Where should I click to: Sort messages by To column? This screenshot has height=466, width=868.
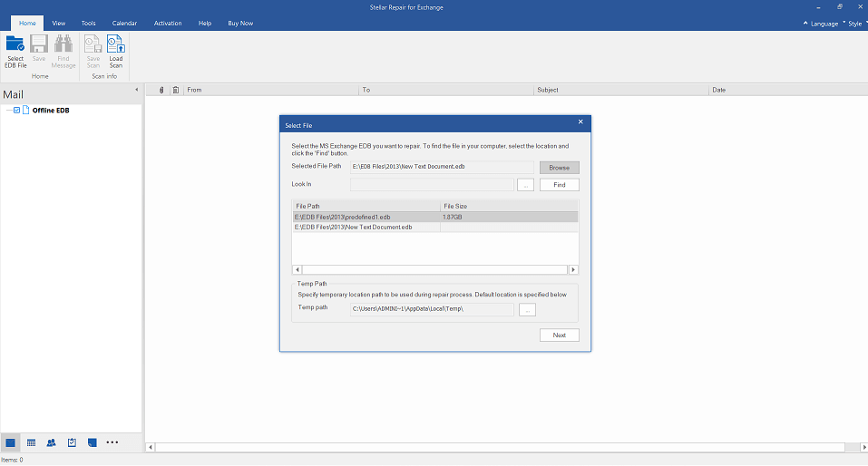click(446, 90)
